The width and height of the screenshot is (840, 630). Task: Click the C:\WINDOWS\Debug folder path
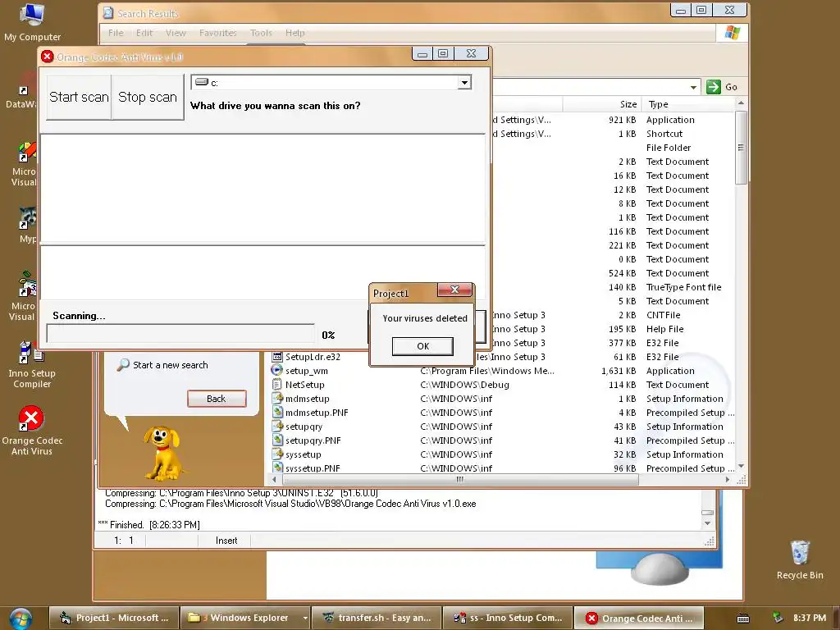(x=464, y=385)
